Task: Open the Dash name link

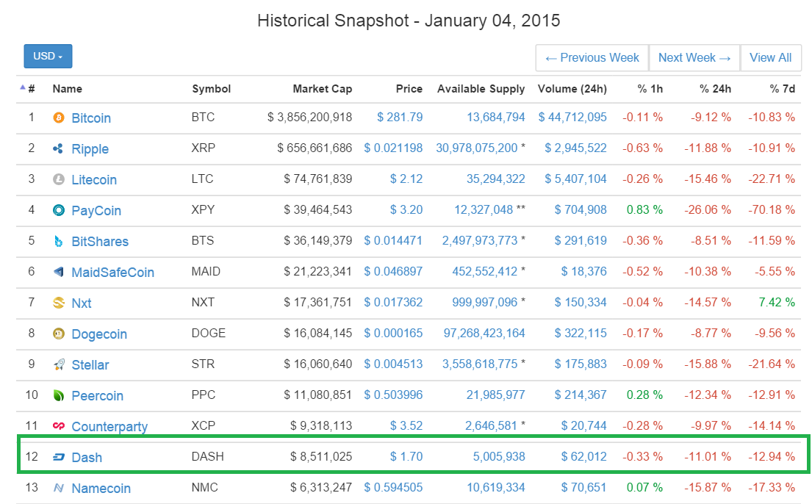Action: (x=87, y=458)
